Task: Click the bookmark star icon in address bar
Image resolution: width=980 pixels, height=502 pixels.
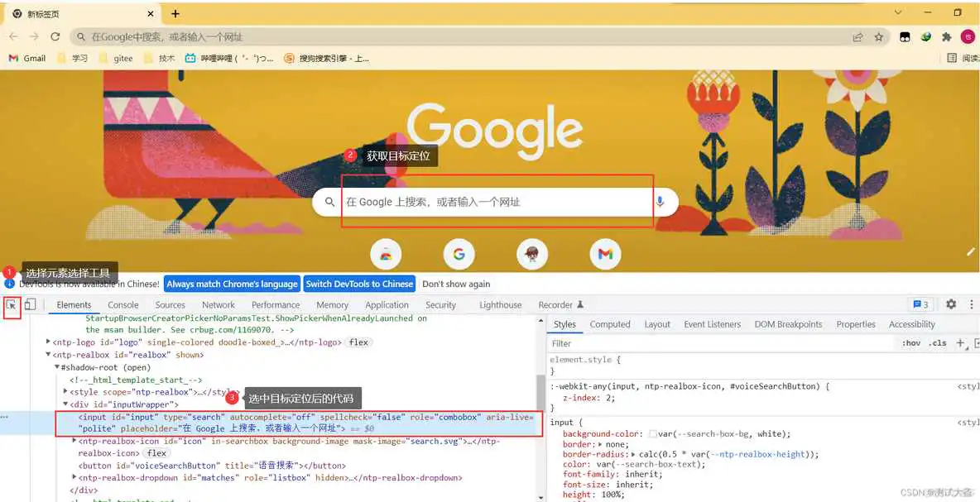Action: (879, 36)
